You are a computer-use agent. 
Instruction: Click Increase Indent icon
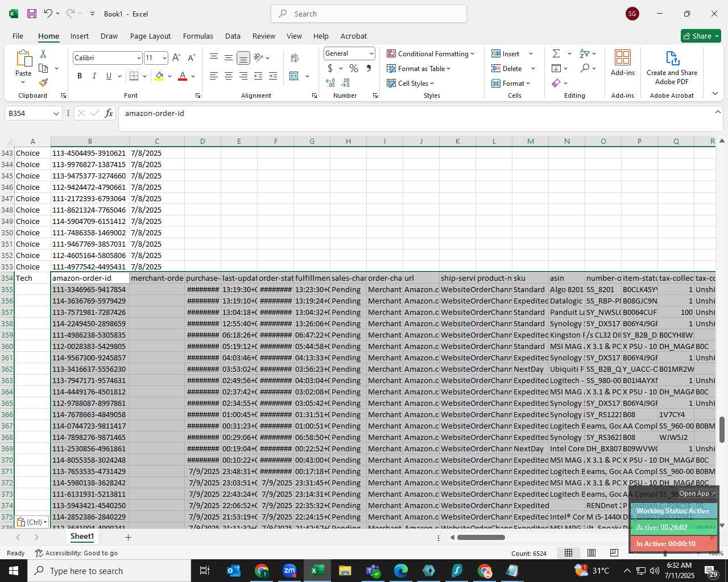(x=273, y=76)
